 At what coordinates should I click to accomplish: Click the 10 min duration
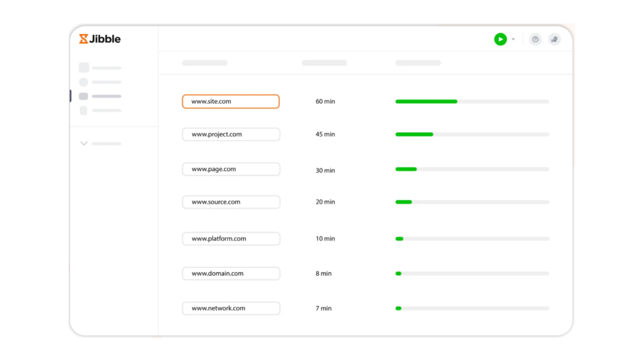pos(325,239)
